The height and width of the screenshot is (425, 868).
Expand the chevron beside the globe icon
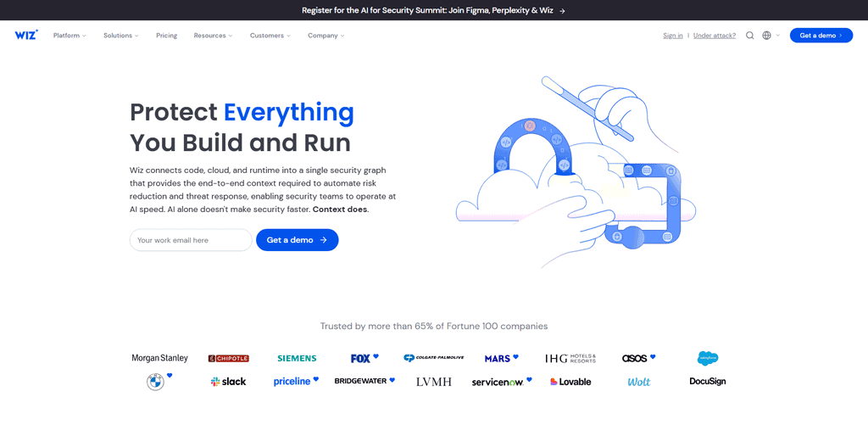(x=778, y=36)
